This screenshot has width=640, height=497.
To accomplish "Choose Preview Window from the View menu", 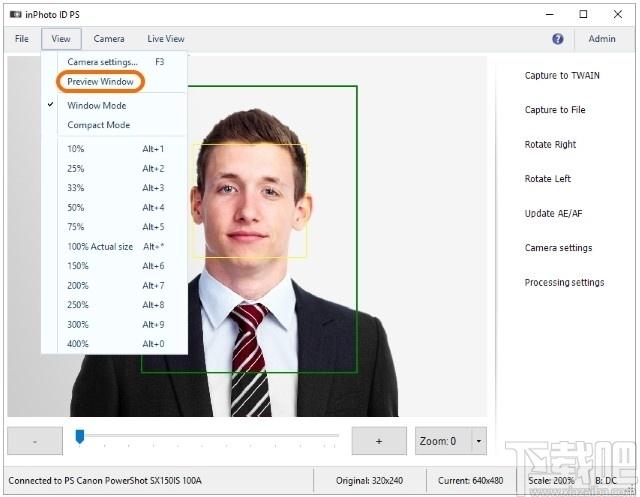I will (x=100, y=82).
